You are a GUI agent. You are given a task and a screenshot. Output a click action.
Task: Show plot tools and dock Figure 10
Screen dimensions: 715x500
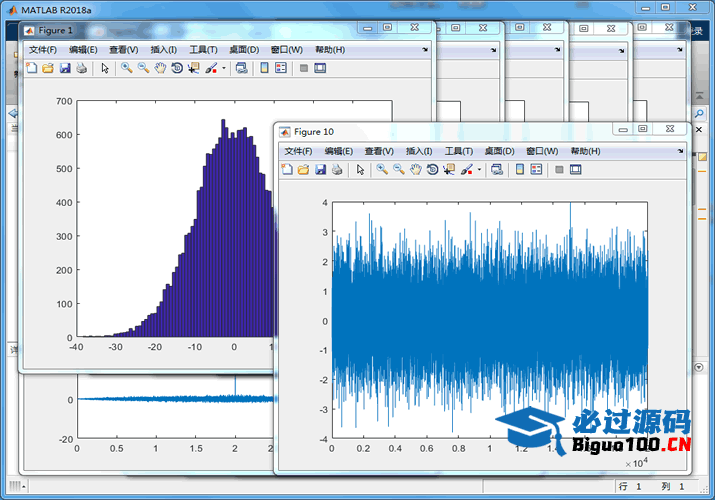[576, 170]
